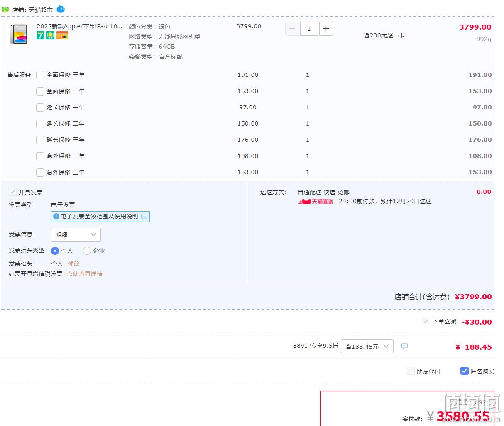Click the -¥30.00 order discount amount
Viewport: 504px width, 426px height.
coord(477,322)
